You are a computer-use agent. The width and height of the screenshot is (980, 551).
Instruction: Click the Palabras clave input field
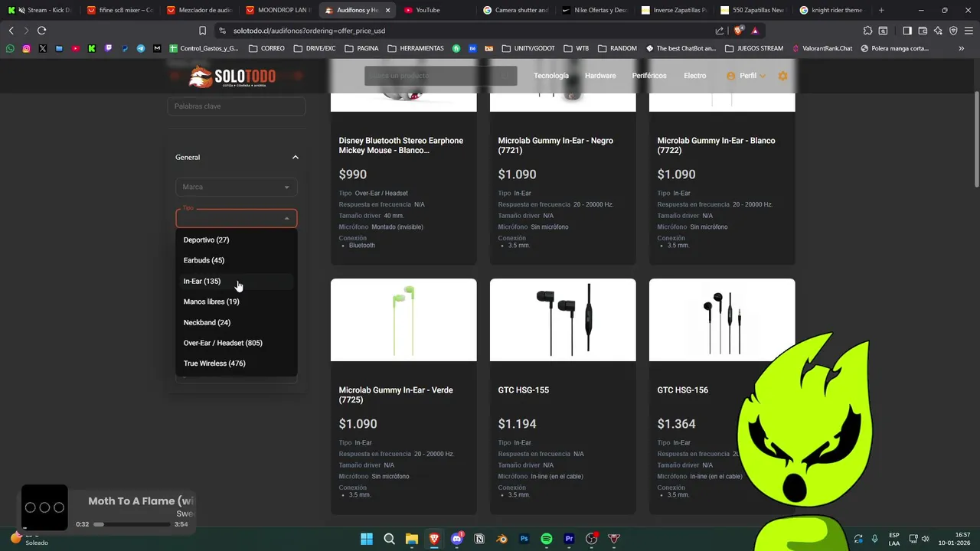pyautogui.click(x=236, y=106)
